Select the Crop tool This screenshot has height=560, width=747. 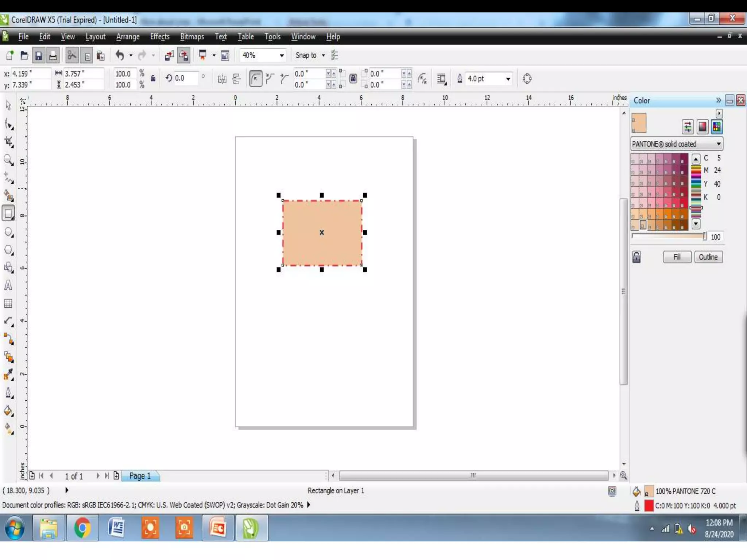(x=8, y=142)
